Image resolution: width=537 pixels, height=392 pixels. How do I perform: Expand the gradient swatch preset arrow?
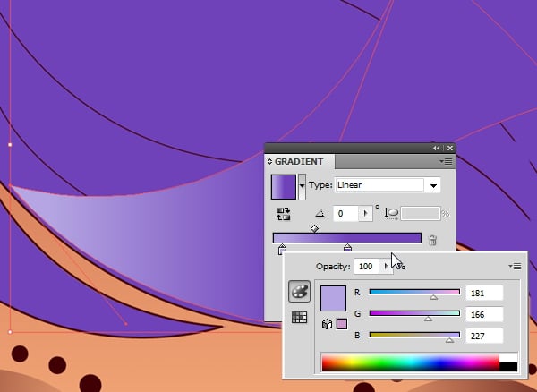coord(302,187)
